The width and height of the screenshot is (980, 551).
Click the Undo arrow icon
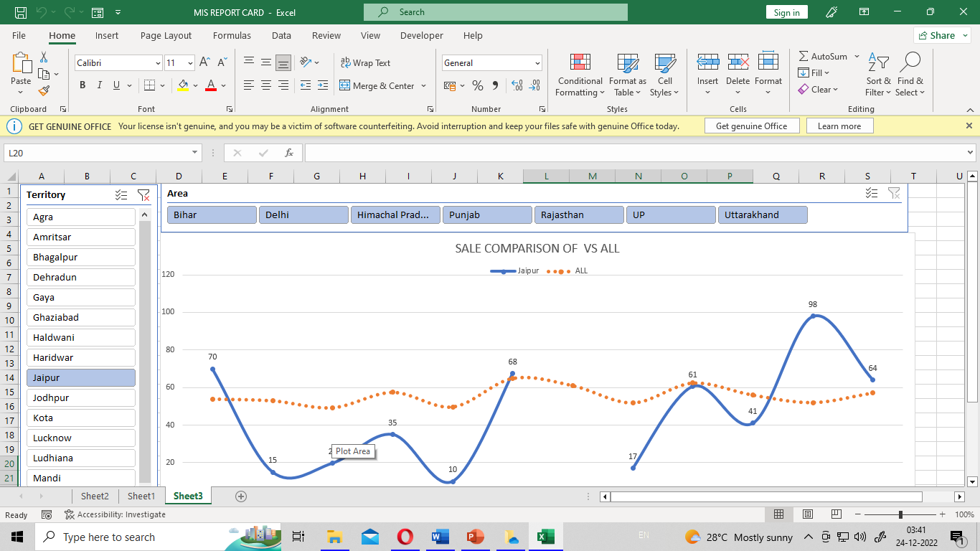click(42, 12)
